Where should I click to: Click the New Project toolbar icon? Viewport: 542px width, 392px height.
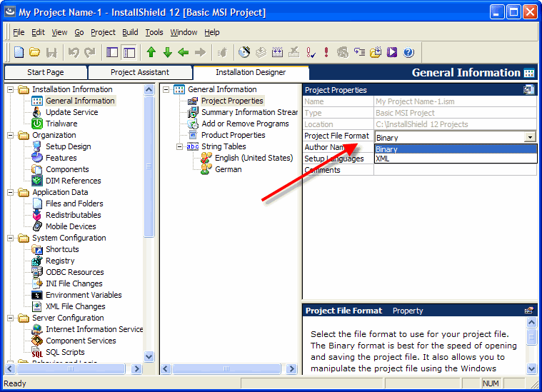click(19, 52)
